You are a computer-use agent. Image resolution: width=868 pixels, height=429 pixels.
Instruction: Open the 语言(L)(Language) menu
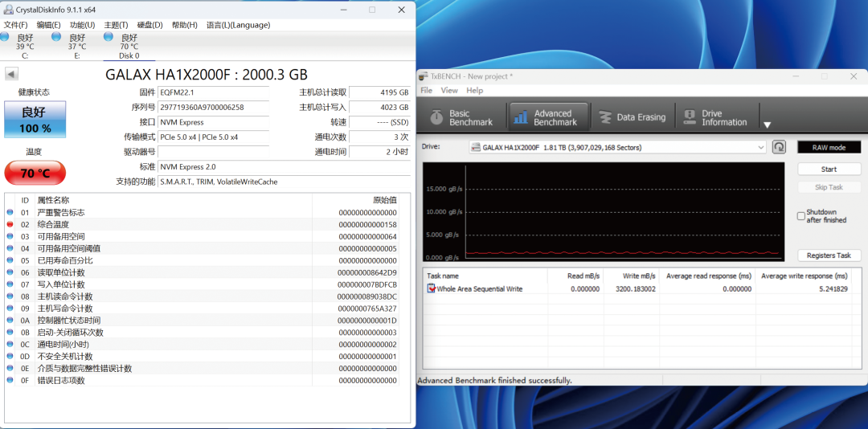238,25
